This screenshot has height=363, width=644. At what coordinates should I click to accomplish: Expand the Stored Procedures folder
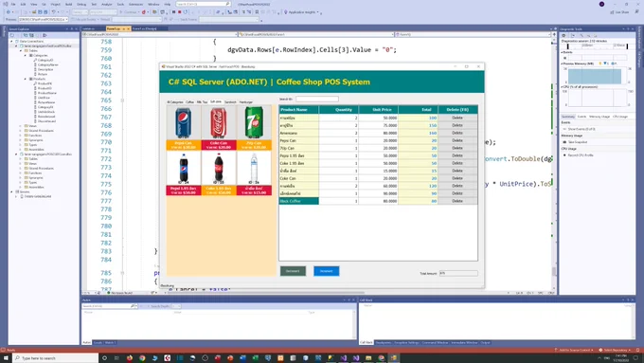(21, 131)
